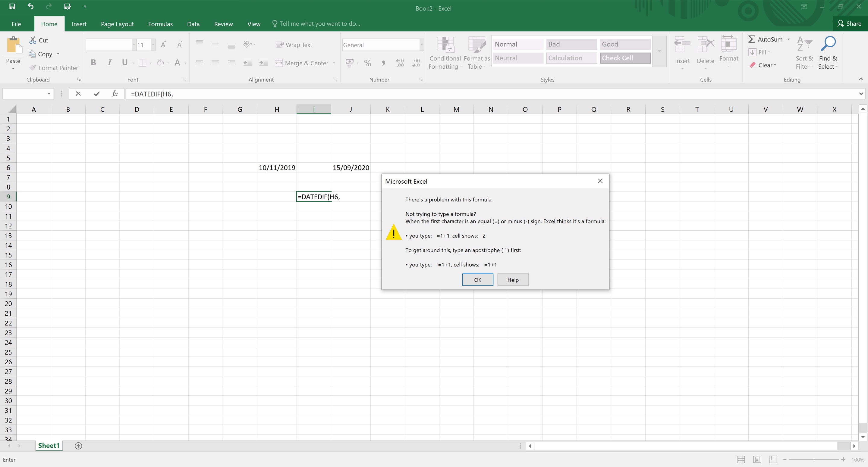Toggle italic formatting
Image resolution: width=868 pixels, height=467 pixels.
pyautogui.click(x=109, y=63)
